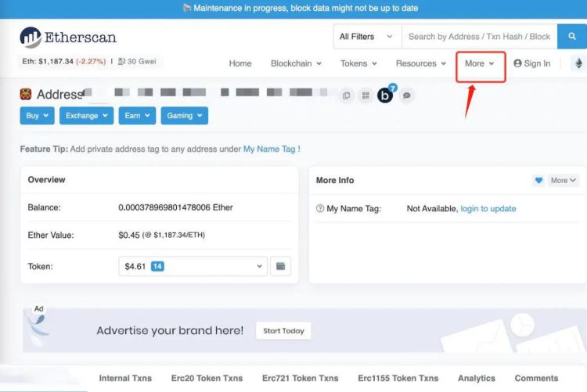Viewport: 587px width, 392px height.
Task: Open the token holdings wallet icon
Action: (281, 267)
